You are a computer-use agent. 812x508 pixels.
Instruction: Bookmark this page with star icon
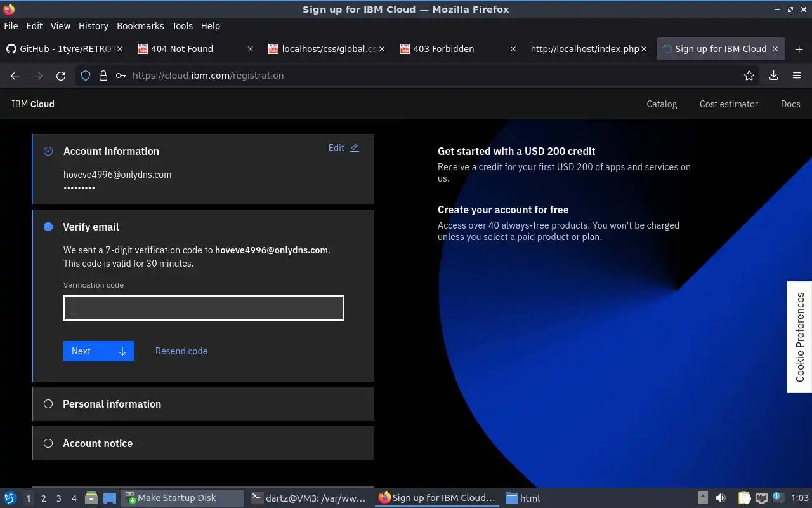749,76
